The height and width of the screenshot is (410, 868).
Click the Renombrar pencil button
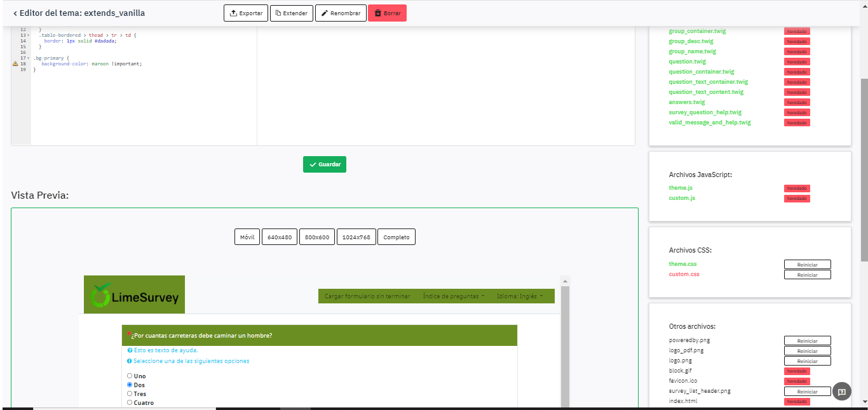tap(341, 13)
